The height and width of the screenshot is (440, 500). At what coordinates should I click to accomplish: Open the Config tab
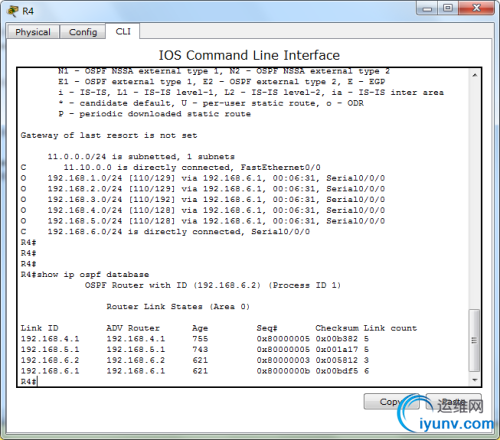pyautogui.click(x=83, y=32)
